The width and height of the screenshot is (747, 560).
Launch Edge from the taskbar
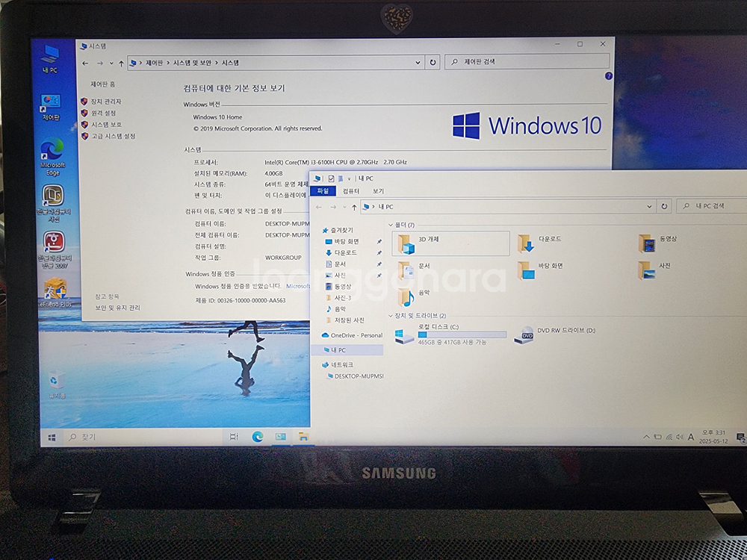tap(257, 437)
